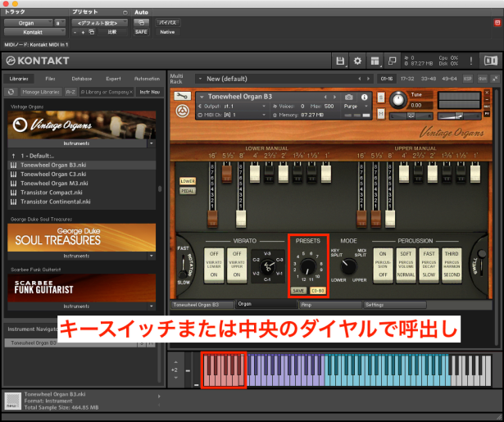
Task: Open the Kontakt plugin selector dropdown
Action: pos(34,32)
